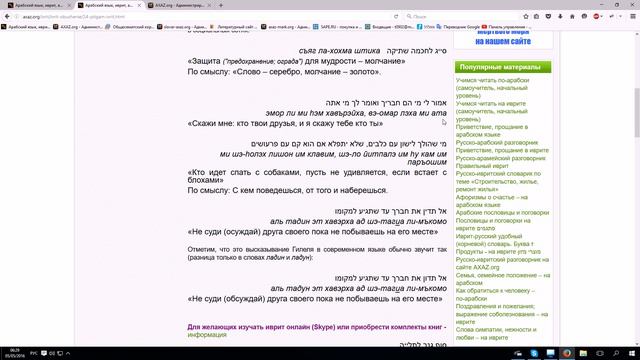Close the AXAZ.org Администрирование tab

pyautogui.click(x=209, y=5)
